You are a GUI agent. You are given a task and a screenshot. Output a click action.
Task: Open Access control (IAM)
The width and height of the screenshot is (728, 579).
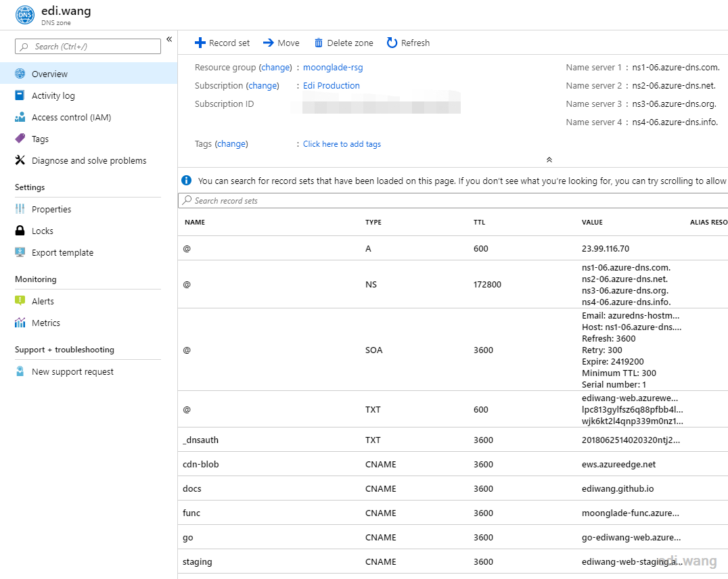(71, 118)
